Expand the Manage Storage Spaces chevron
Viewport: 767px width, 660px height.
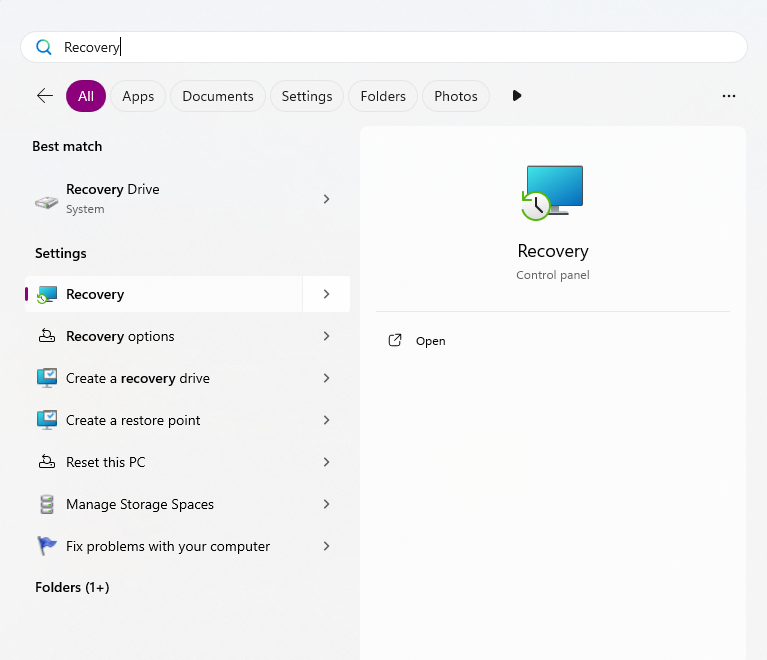pos(326,504)
